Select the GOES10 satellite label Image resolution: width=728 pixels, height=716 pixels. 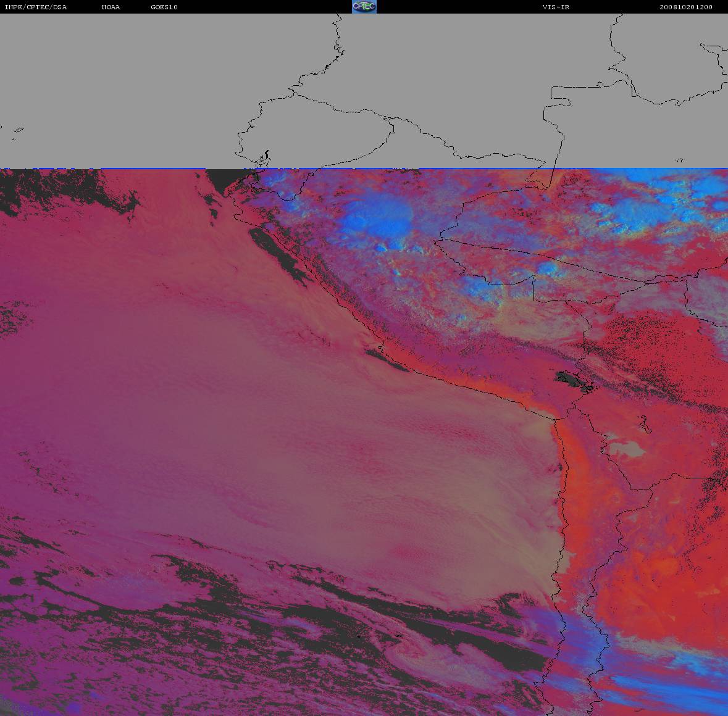pos(164,7)
